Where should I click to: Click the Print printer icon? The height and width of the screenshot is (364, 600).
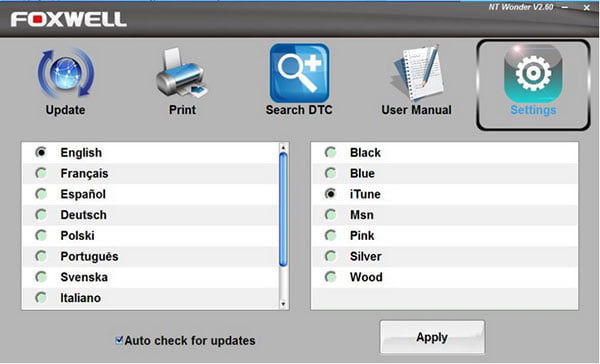[x=182, y=72]
